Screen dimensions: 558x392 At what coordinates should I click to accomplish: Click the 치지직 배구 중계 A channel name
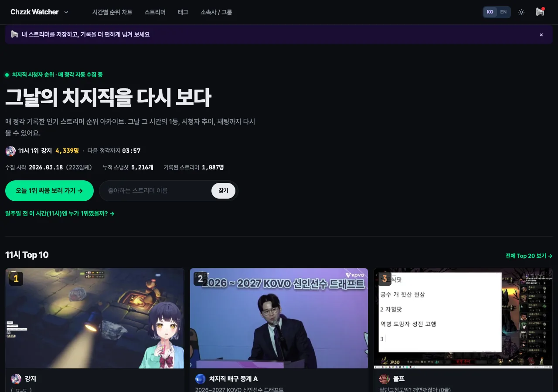pos(234,379)
